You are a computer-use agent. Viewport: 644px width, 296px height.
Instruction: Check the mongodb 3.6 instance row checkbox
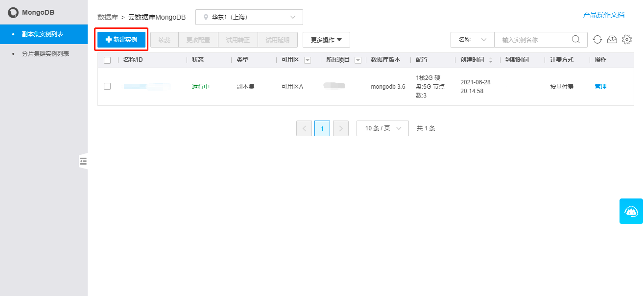107,86
